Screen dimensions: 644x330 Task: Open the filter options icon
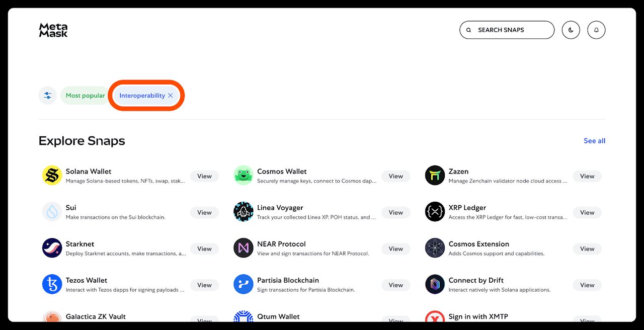pyautogui.click(x=47, y=95)
